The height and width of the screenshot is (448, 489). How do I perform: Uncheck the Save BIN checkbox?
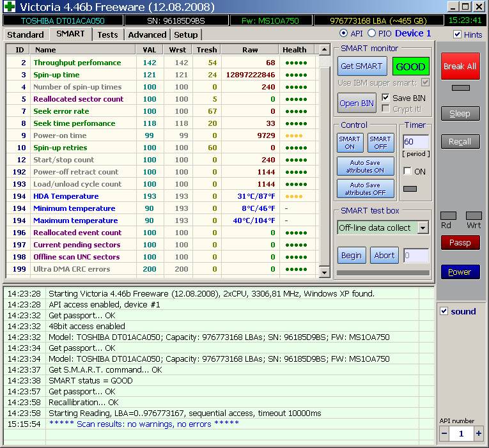pos(385,98)
